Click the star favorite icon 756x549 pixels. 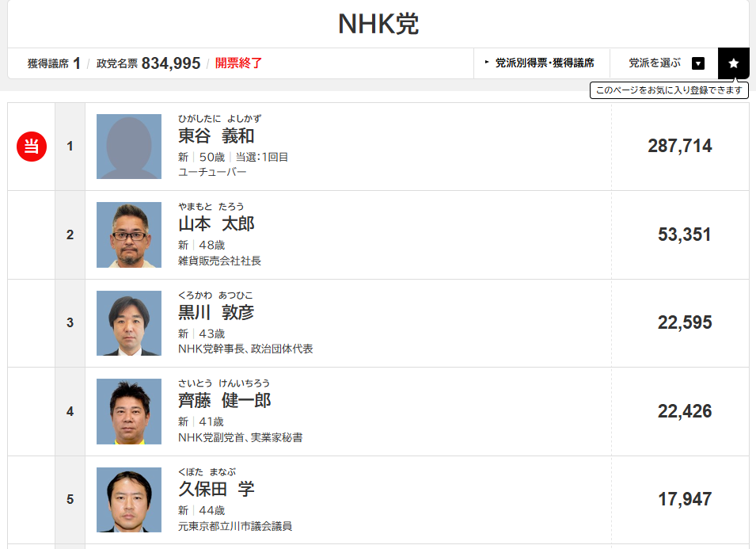pos(733,63)
